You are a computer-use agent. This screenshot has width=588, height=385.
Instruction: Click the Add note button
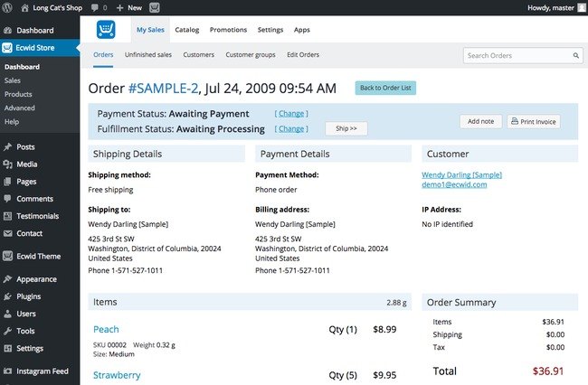[x=480, y=121]
